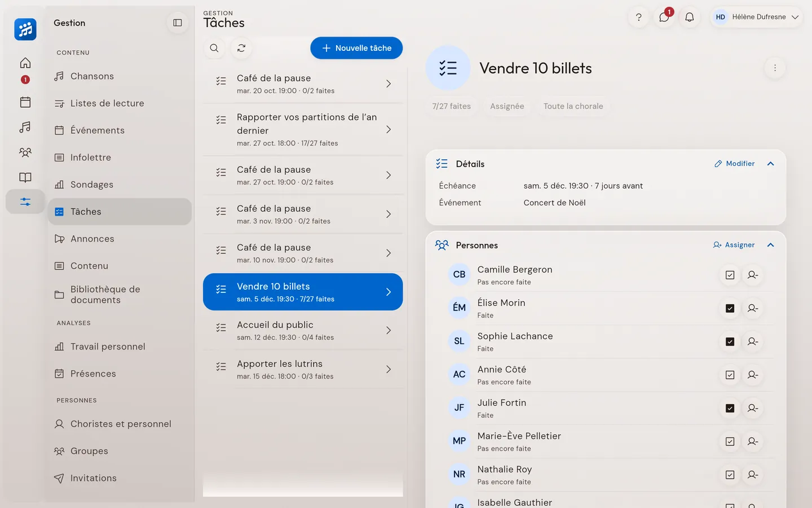Viewport: 812px width, 508px height.
Task: Mark Camille Bergeron's task as done
Action: click(x=730, y=275)
